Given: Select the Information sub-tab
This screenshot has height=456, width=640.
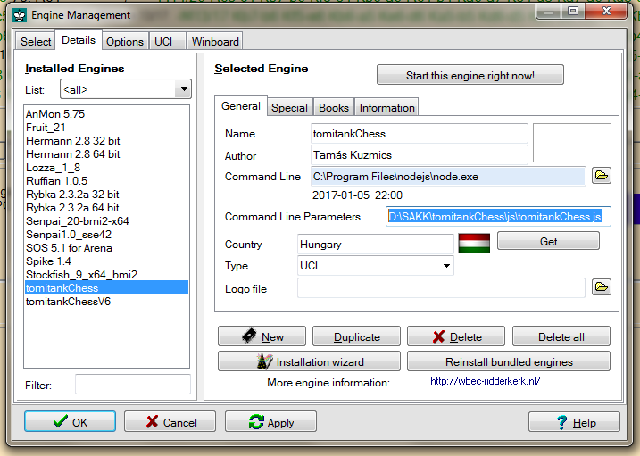Looking at the screenshot, I should point(387,108).
